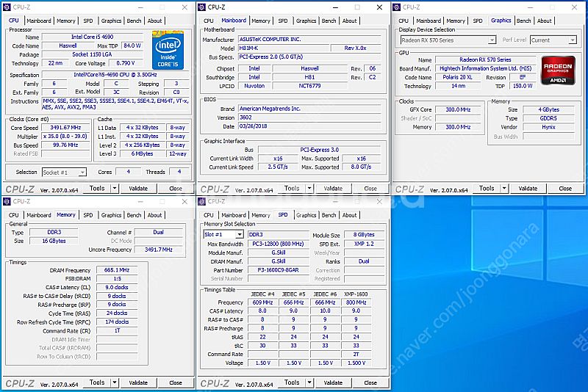
Task: Click CPU-Z title icon in SPD window
Action: pyautogui.click(x=201, y=201)
